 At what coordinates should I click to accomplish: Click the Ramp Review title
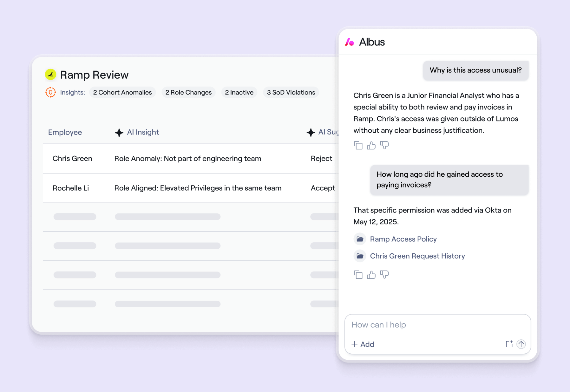pyautogui.click(x=94, y=75)
